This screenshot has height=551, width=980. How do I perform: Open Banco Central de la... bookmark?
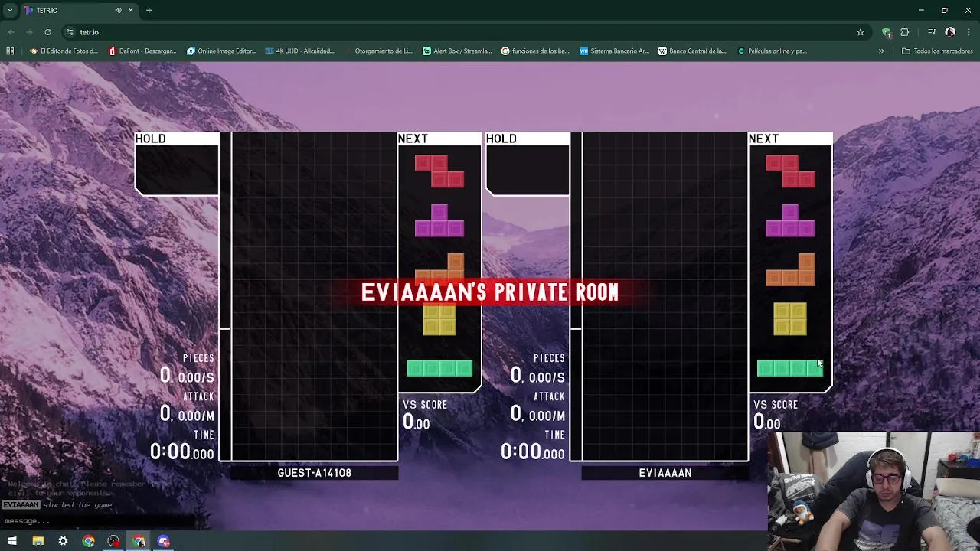693,51
